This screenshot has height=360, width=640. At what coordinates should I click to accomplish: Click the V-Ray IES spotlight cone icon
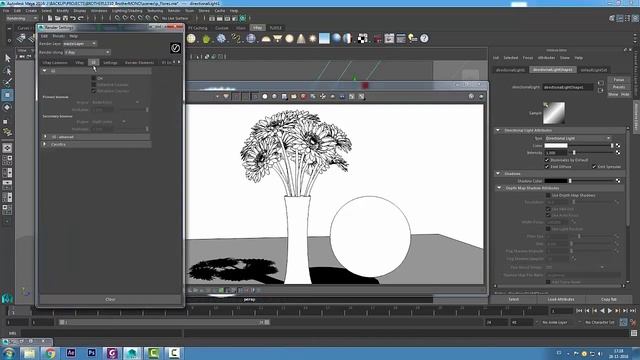301,39
